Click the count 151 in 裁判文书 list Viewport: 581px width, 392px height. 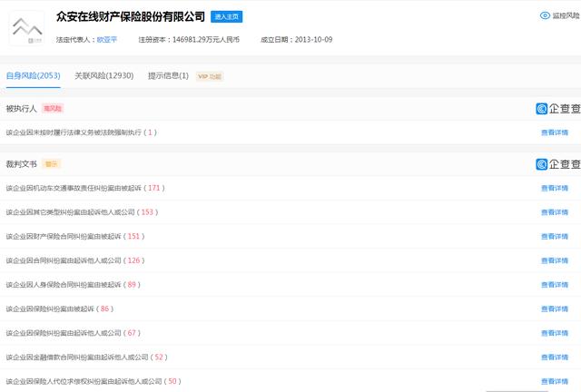tap(133, 236)
